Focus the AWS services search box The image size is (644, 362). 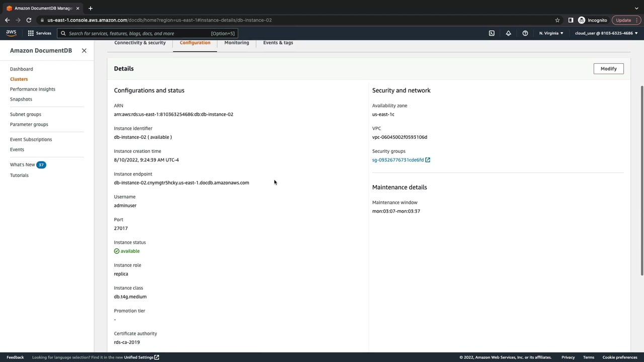148,33
